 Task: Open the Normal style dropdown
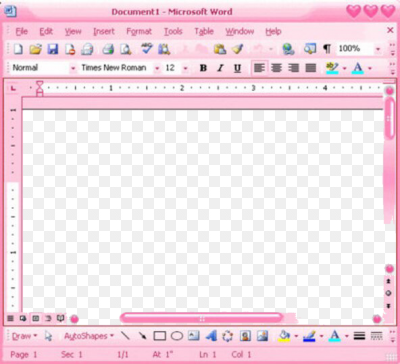pos(73,68)
